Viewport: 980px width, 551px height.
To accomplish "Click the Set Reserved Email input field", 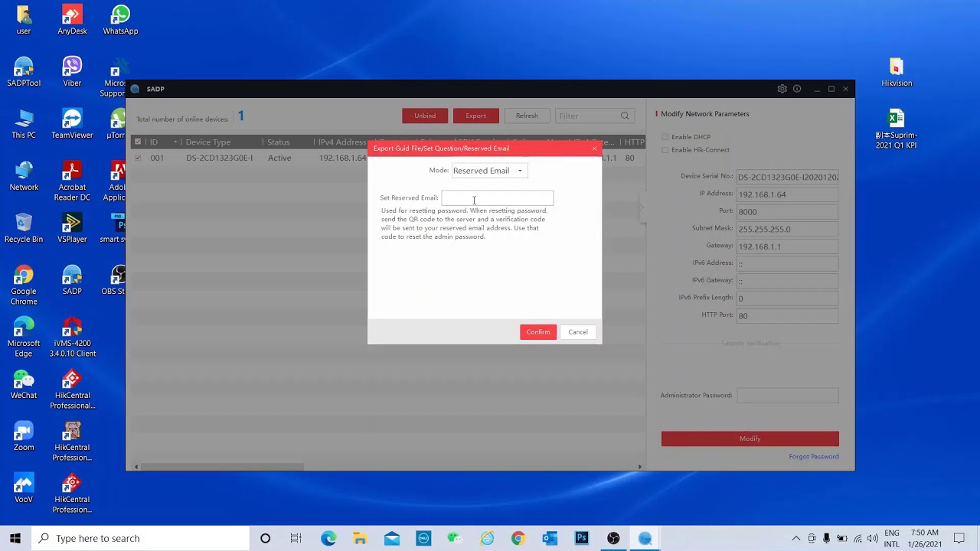I will [x=497, y=198].
